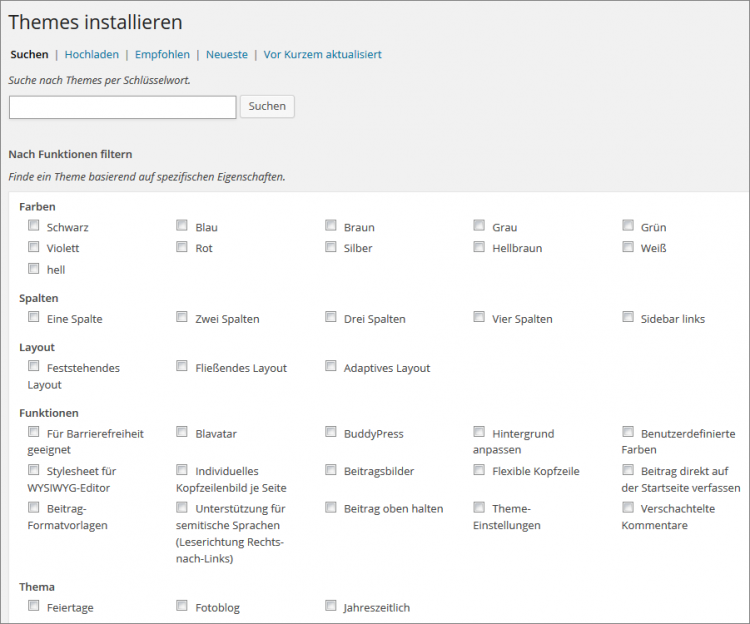Switch to the Hochladen tab
Screen dimensions: 750x624
tap(91, 55)
